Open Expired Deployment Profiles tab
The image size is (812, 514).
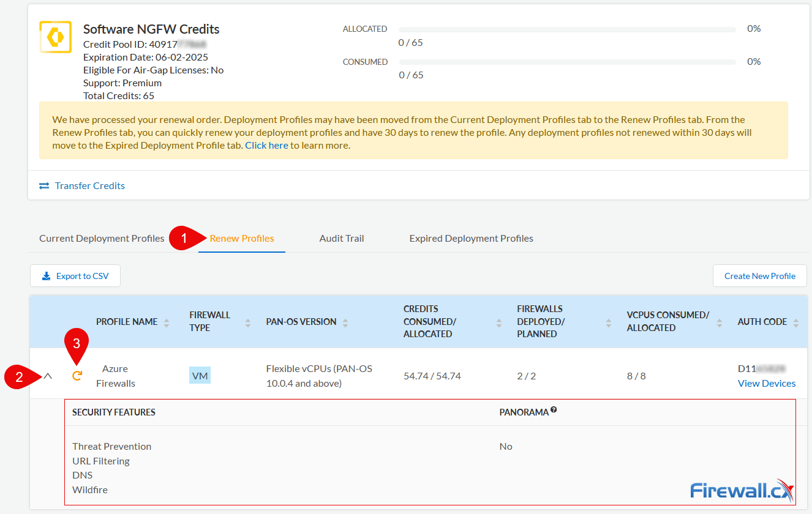pyautogui.click(x=472, y=239)
